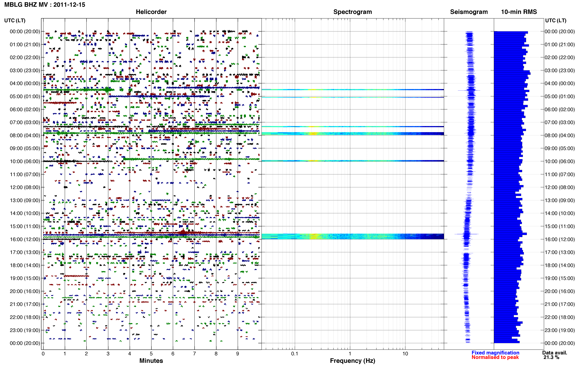This screenshot has width=588, height=368.
Task: Click the widest spectrogram band near 16:00
Action: point(353,236)
